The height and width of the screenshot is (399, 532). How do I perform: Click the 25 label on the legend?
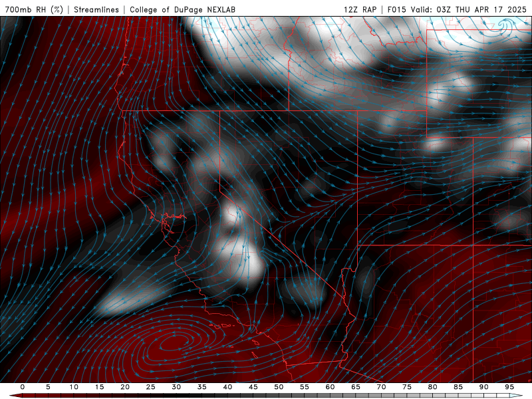[x=151, y=387]
